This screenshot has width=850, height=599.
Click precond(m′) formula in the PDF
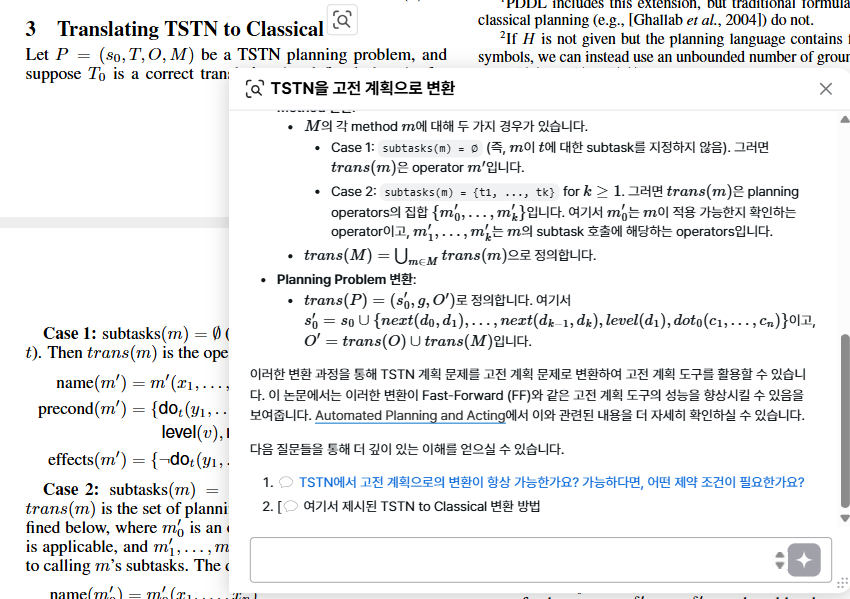point(133,409)
